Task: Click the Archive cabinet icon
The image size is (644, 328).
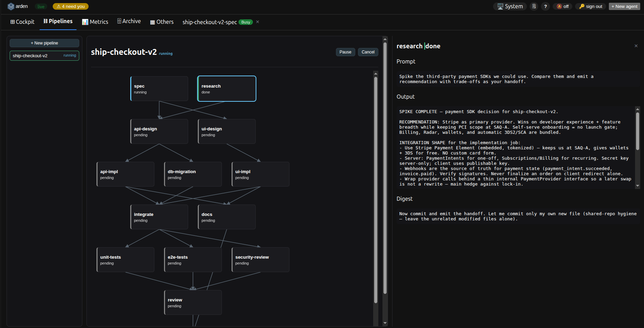Action: point(119,21)
